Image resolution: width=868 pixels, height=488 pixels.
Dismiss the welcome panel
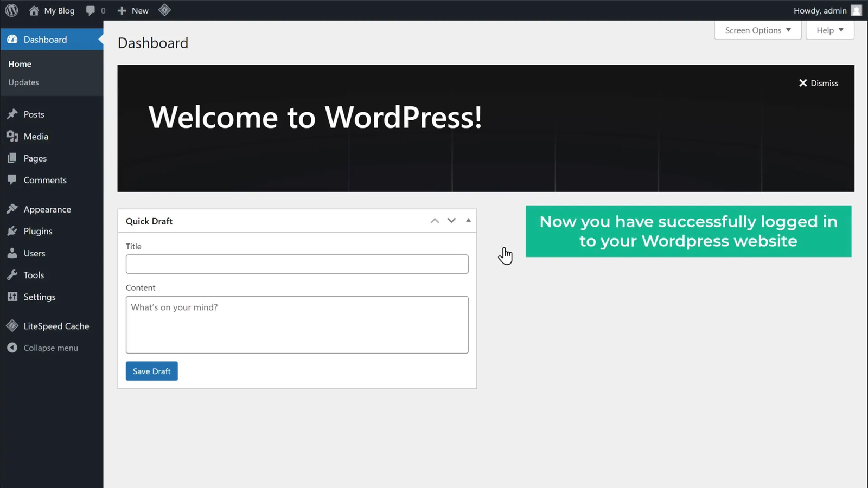tap(819, 83)
